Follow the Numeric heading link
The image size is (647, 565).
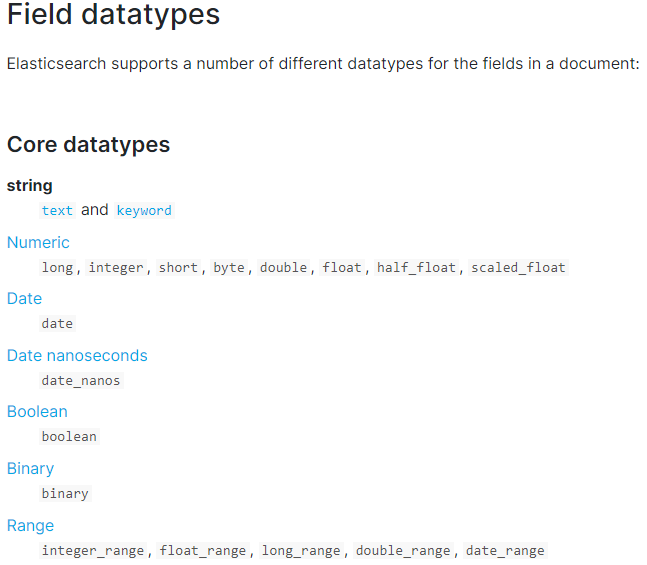38,242
